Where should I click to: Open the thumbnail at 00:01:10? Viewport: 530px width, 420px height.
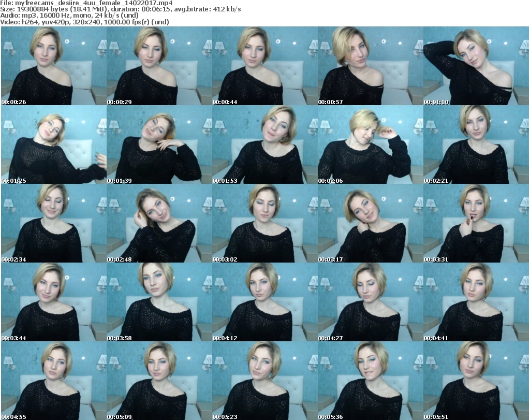476,66
